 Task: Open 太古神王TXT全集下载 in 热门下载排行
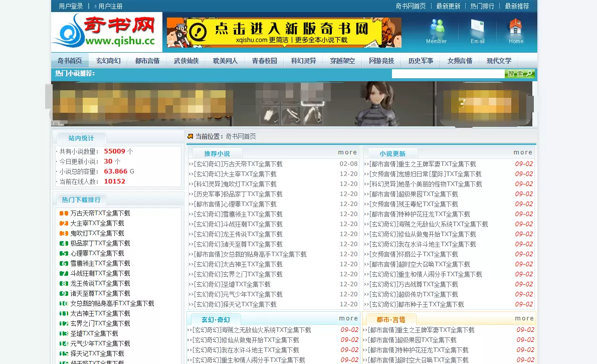[x=100, y=314]
